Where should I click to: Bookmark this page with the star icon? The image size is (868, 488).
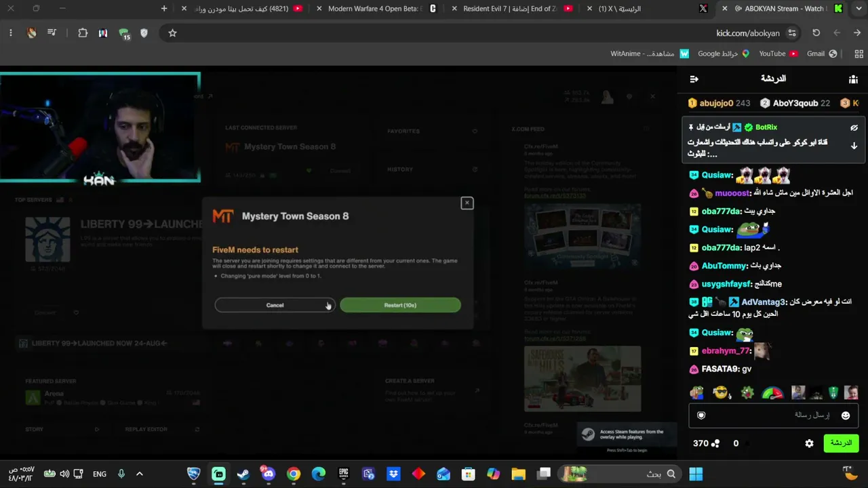(172, 33)
